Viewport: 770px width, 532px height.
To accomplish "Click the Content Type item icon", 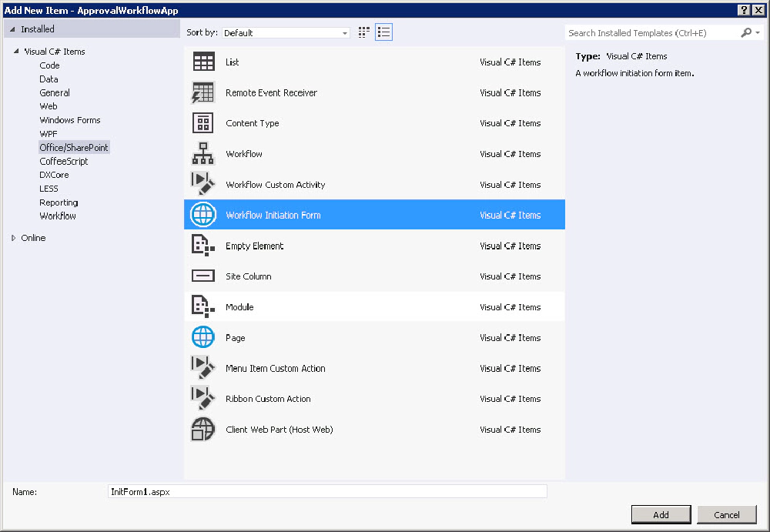I will coord(203,123).
